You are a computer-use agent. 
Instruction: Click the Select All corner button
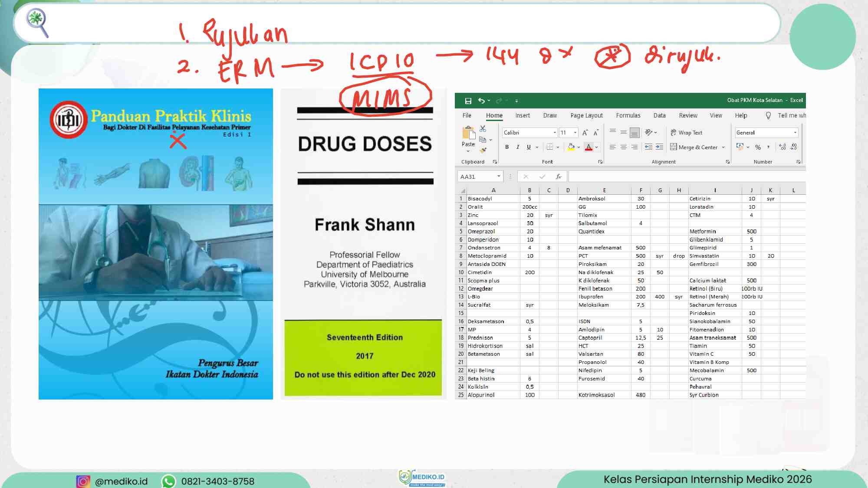[463, 190]
